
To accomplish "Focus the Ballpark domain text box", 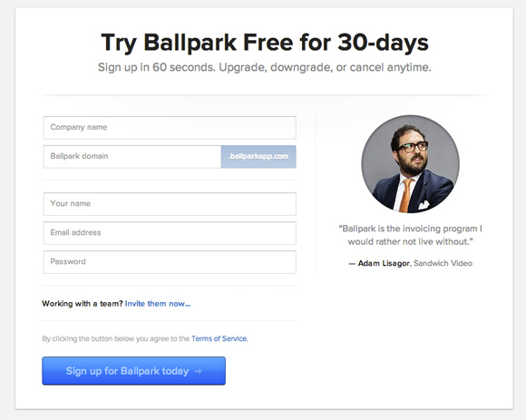I will click(132, 157).
